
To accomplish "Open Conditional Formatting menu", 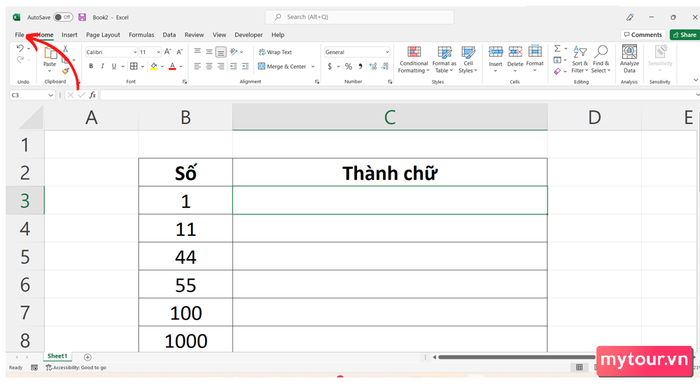I will click(x=414, y=59).
